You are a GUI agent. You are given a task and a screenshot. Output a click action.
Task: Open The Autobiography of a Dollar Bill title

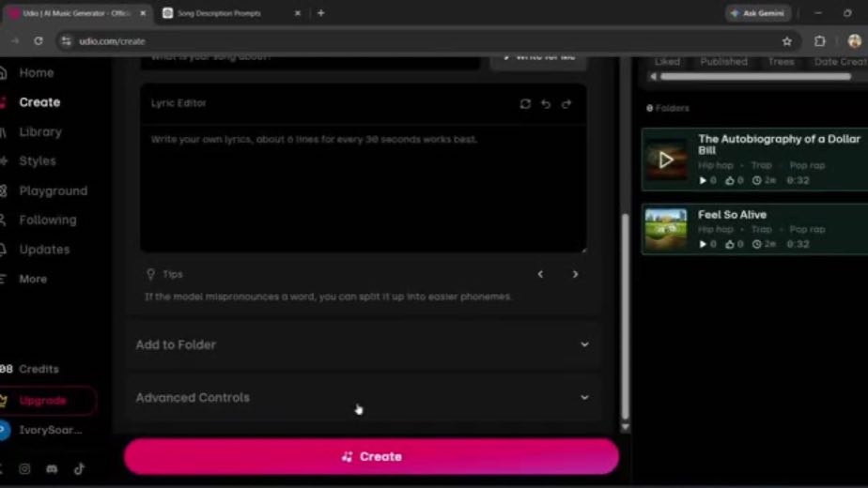pos(779,145)
